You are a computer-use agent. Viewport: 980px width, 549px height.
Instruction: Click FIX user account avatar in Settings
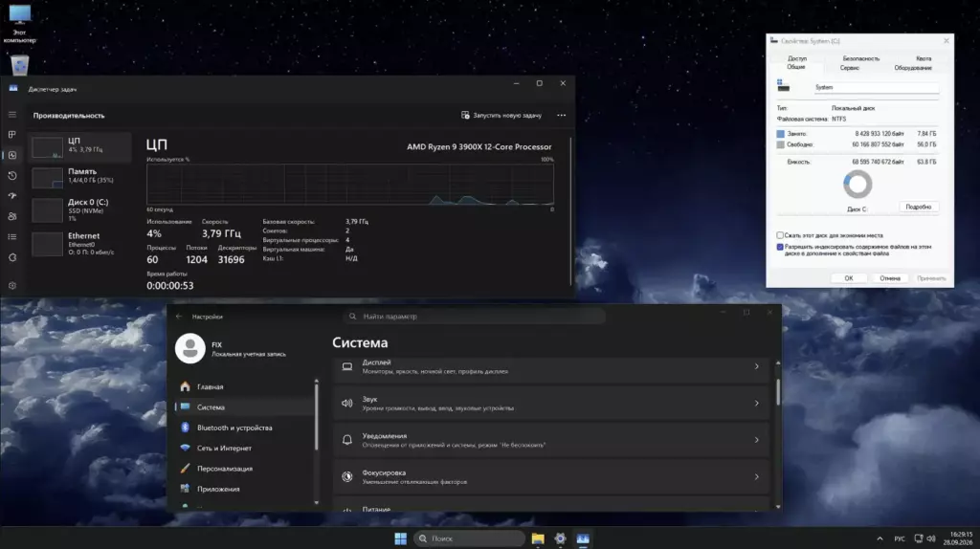[x=190, y=348]
